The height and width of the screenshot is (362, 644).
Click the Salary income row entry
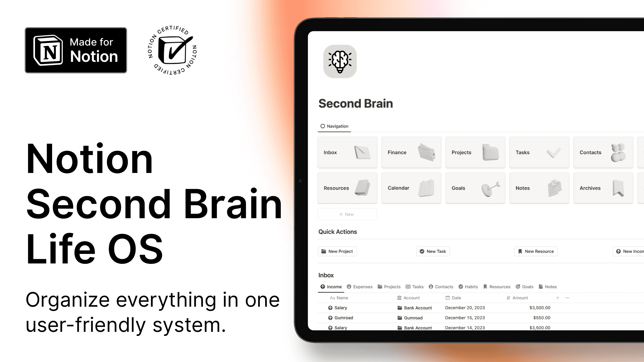pyautogui.click(x=341, y=308)
